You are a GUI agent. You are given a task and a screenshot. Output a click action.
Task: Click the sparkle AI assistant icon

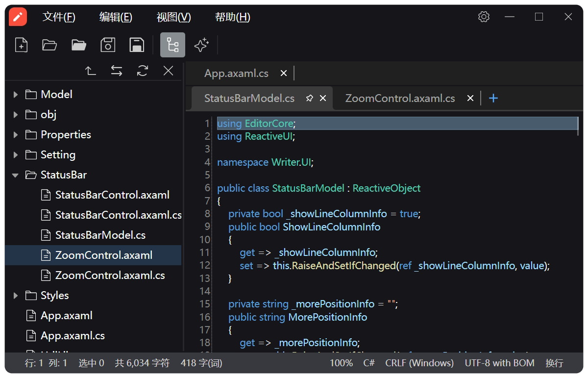pyautogui.click(x=201, y=45)
